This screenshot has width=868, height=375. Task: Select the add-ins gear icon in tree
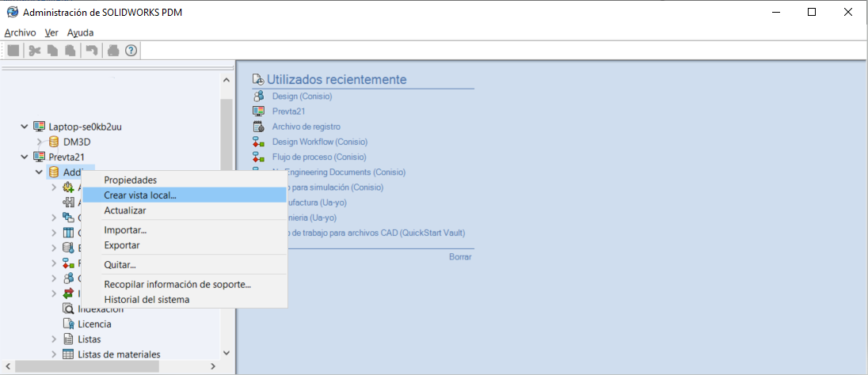tap(69, 187)
